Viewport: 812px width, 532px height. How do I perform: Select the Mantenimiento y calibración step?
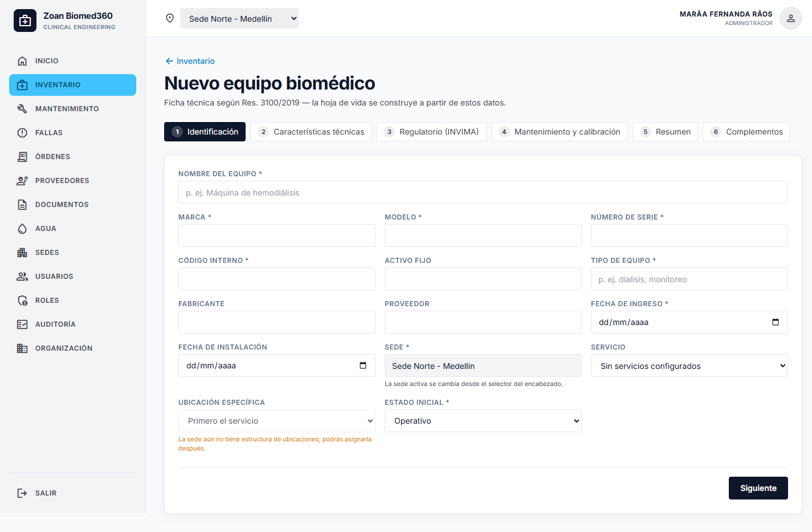pos(560,132)
